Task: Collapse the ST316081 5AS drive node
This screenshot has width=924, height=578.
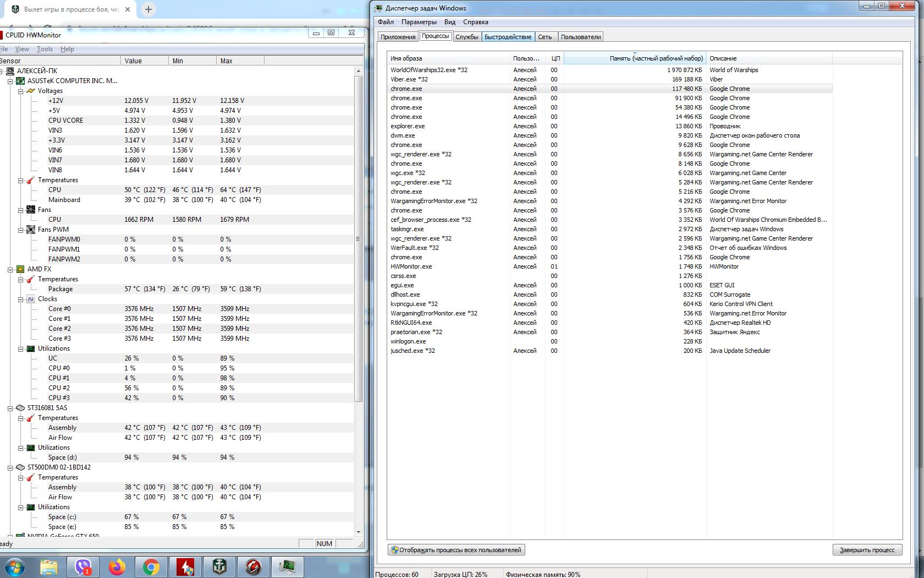Action: point(10,408)
